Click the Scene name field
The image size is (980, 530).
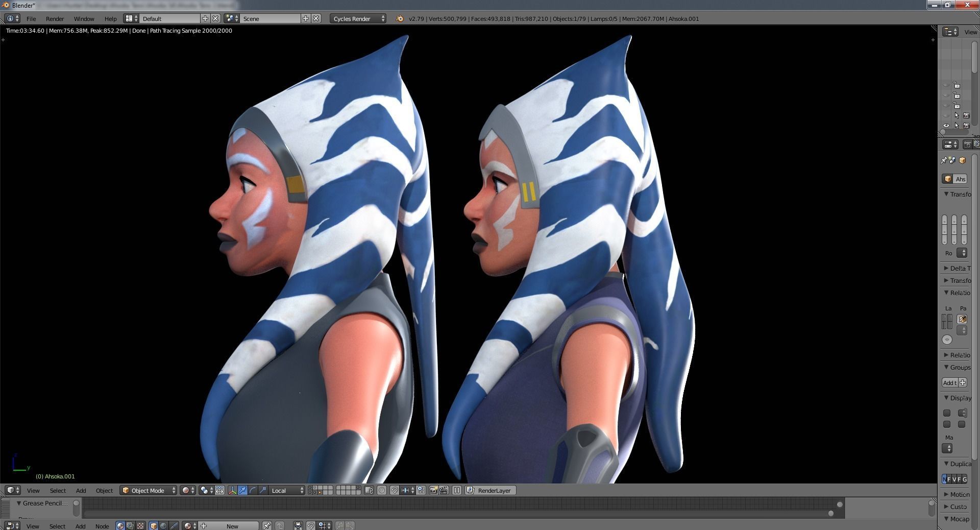click(271, 18)
